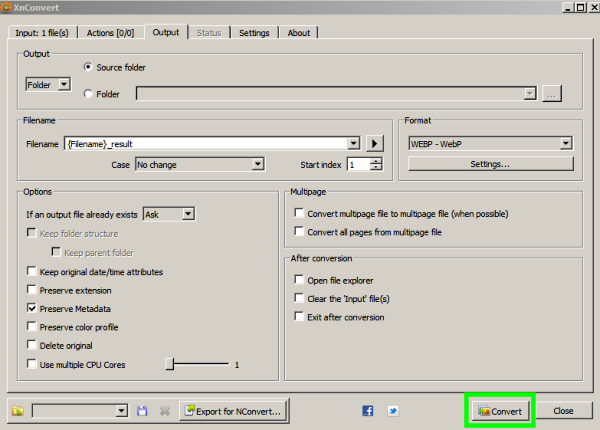The image size is (600, 430).
Task: Switch to the Actions [0/0] tab
Action: 110,33
